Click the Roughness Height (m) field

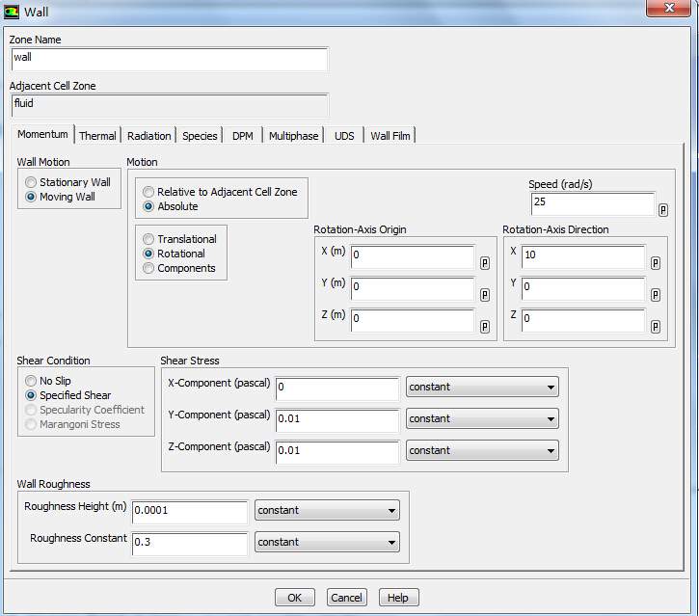(190, 513)
